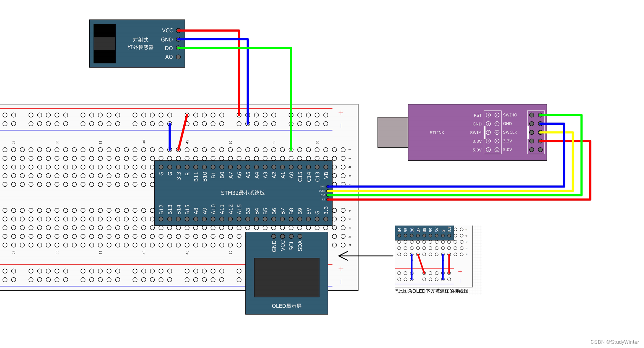The width and height of the screenshot is (644, 348).
Task: Click the 对射式红外传感器 label
Action: pos(141,43)
